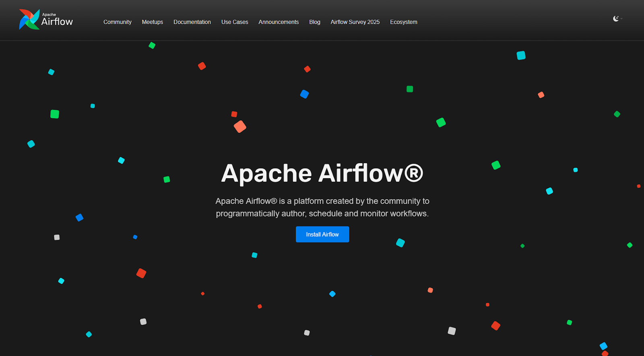644x356 pixels.
Task: Select Use Cases in the navbar
Action: pos(235,22)
